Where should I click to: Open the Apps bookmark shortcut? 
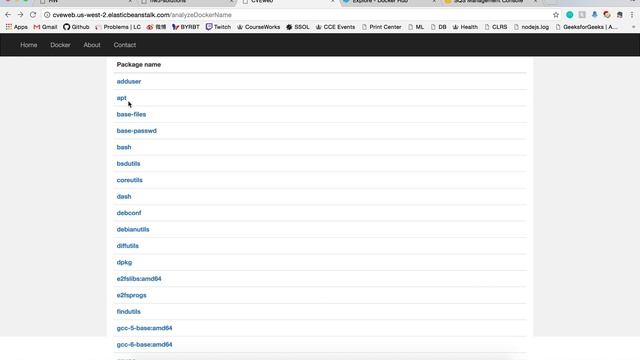(x=16, y=27)
